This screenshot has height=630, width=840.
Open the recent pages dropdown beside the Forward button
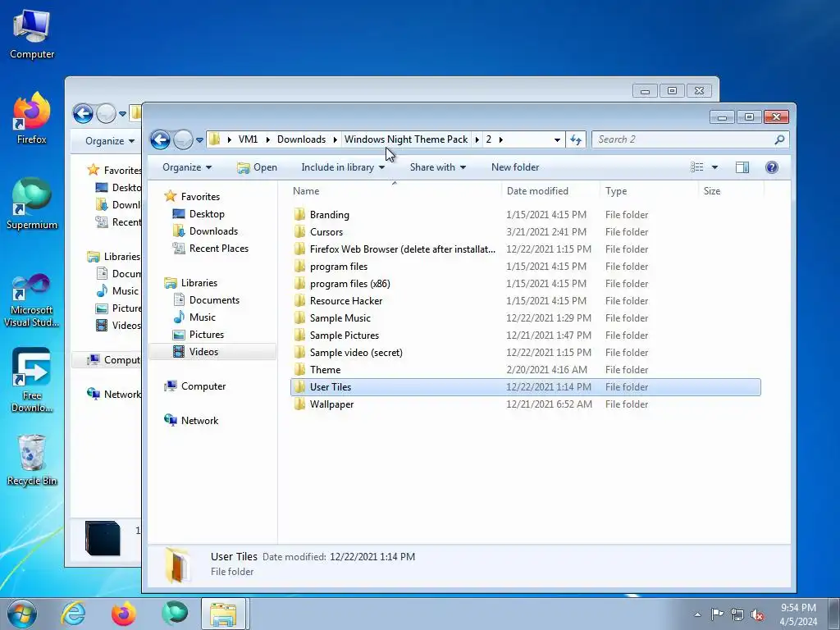pos(199,140)
